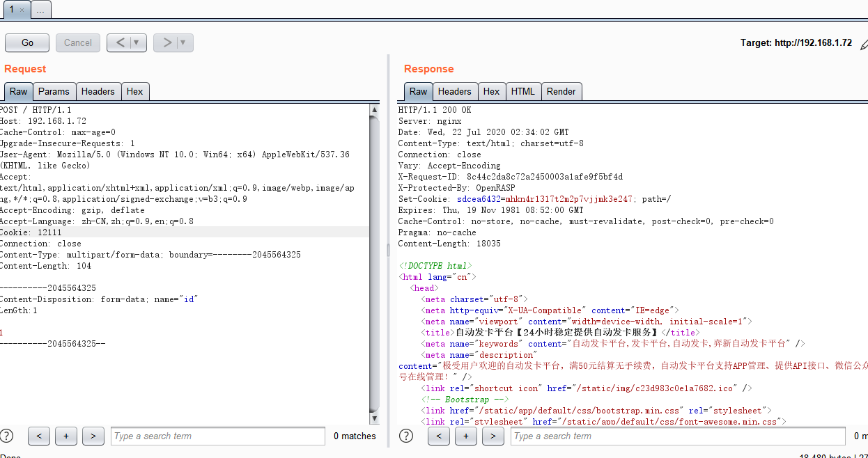Click the Pragma: no-cache response header

[x=437, y=232]
